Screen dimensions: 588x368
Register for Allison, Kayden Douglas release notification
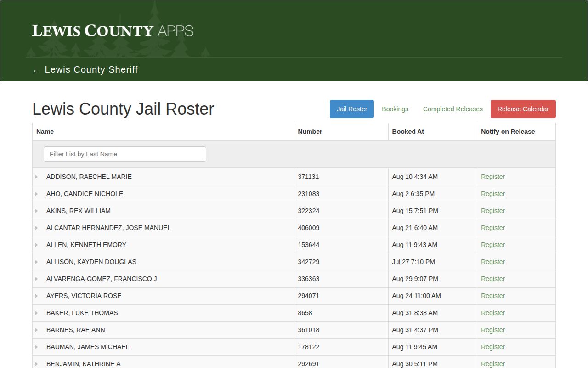click(x=493, y=262)
